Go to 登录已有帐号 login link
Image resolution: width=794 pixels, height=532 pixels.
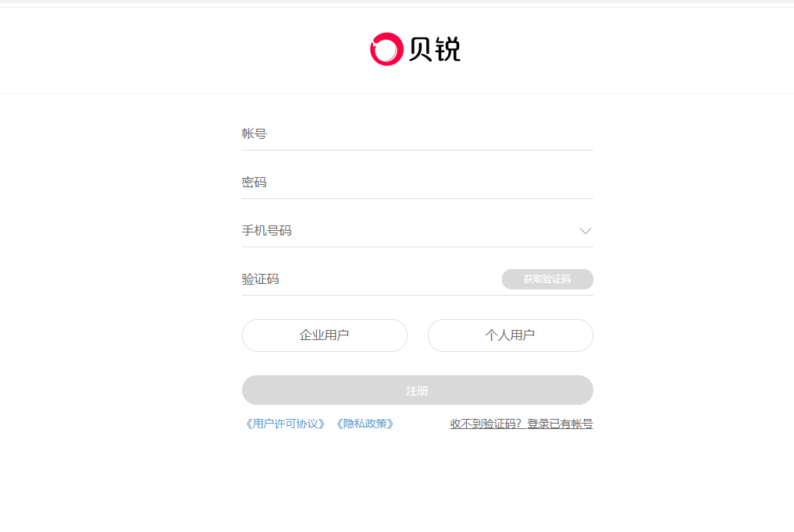tap(560, 424)
